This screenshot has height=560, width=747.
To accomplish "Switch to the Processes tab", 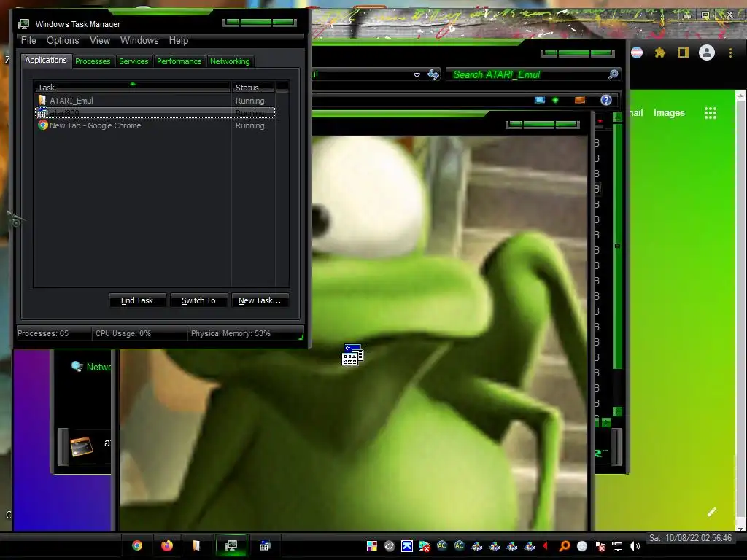I will (93, 61).
